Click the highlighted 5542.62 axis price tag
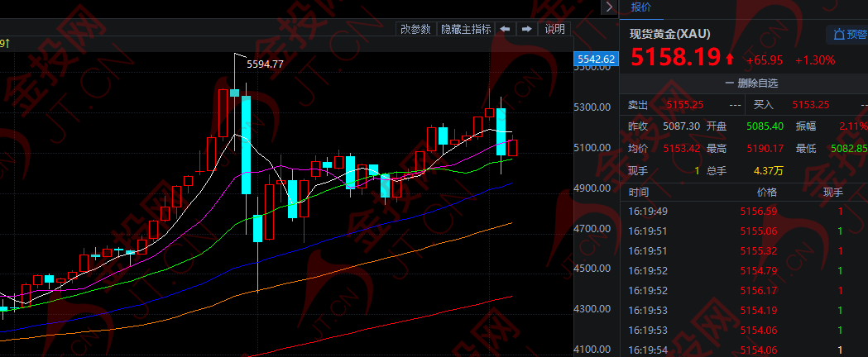868x357 pixels. [x=597, y=59]
